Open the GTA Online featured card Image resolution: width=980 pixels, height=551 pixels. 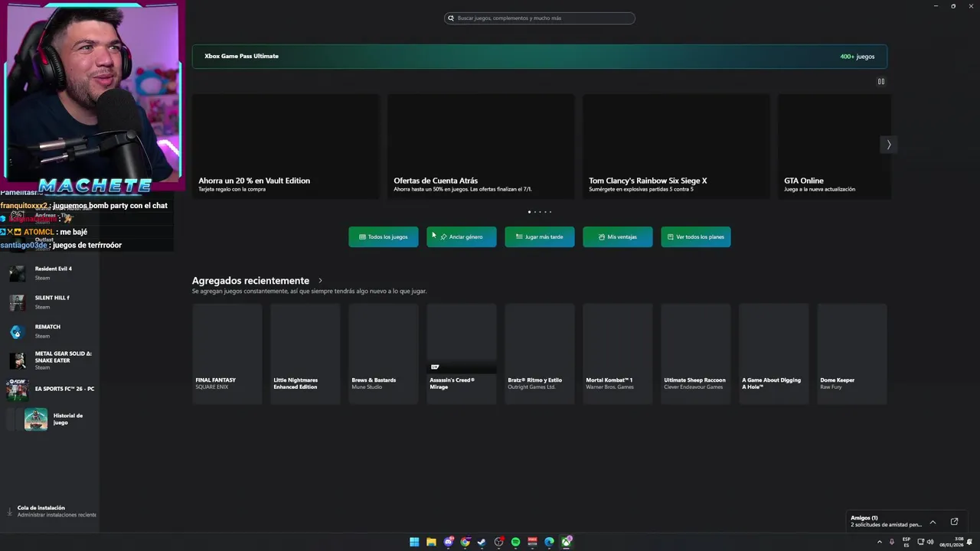[x=835, y=146]
